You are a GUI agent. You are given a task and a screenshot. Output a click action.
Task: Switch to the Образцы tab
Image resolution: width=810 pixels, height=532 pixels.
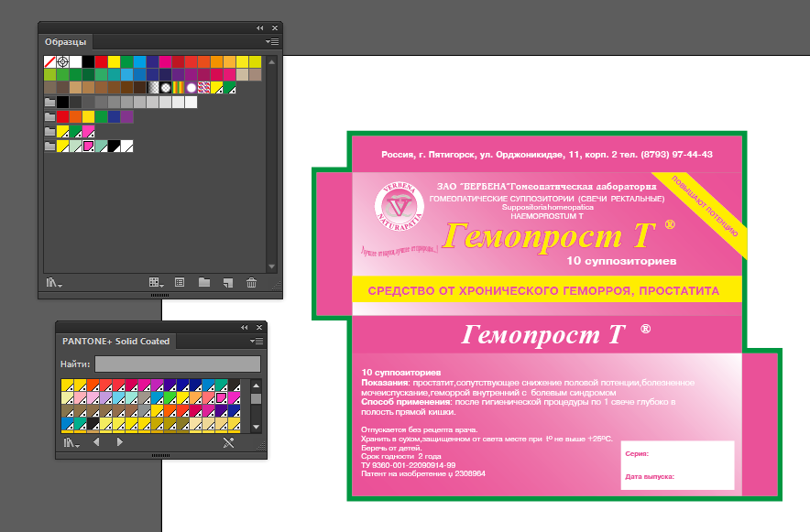point(65,42)
